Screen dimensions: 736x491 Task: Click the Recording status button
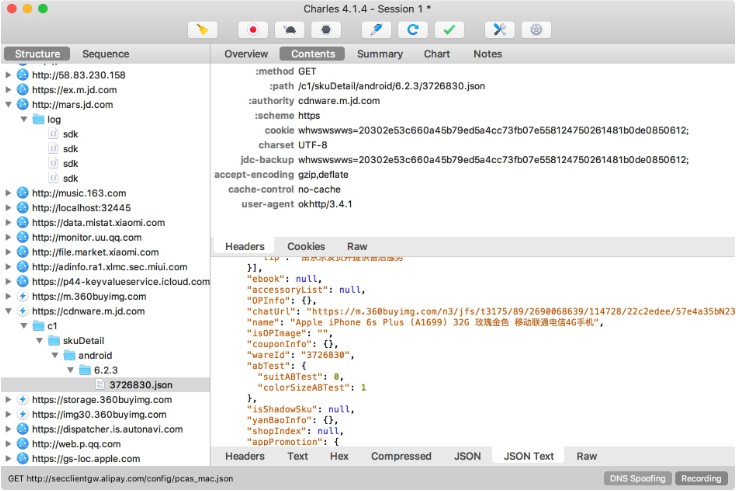(701, 478)
